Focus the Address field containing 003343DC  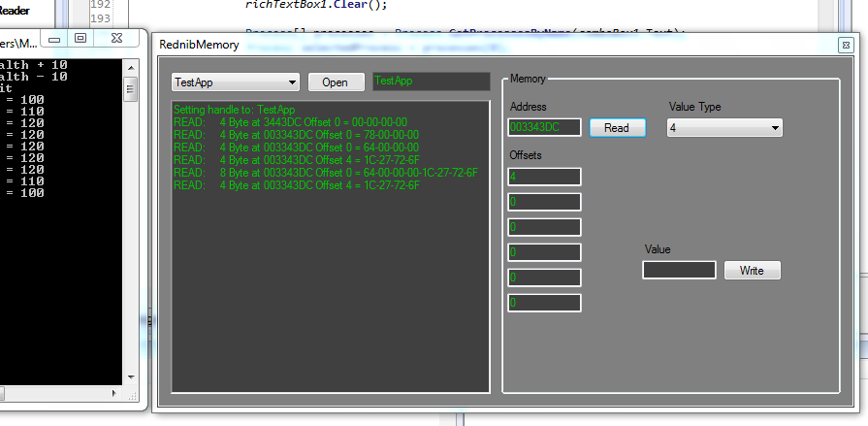pyautogui.click(x=544, y=128)
